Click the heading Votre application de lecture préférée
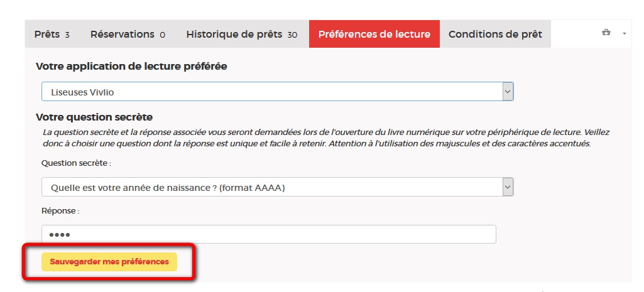The height and width of the screenshot is (292, 644). point(131,66)
